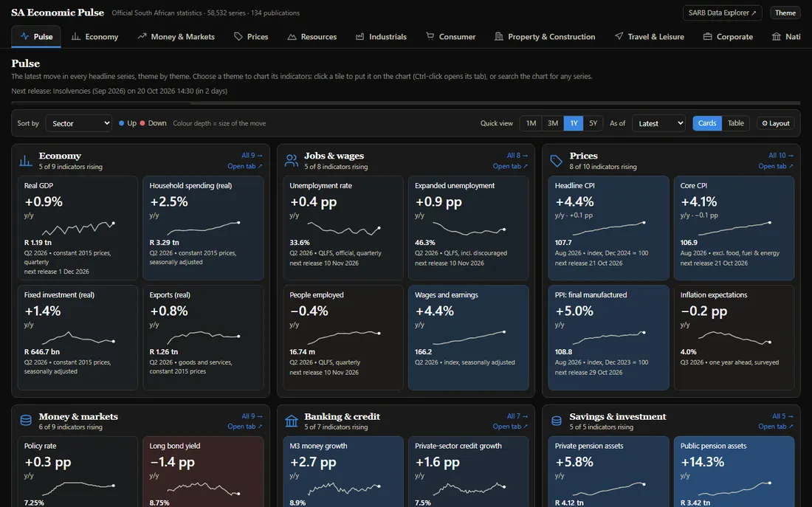Open the Economy section in a tab
The height and width of the screenshot is (507, 812).
[245, 166]
